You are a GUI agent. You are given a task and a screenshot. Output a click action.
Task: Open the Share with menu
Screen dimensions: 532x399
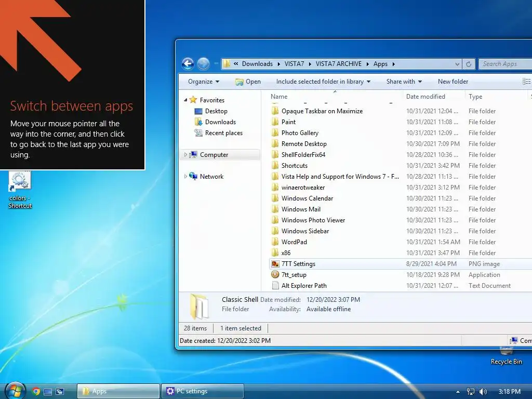(404, 82)
